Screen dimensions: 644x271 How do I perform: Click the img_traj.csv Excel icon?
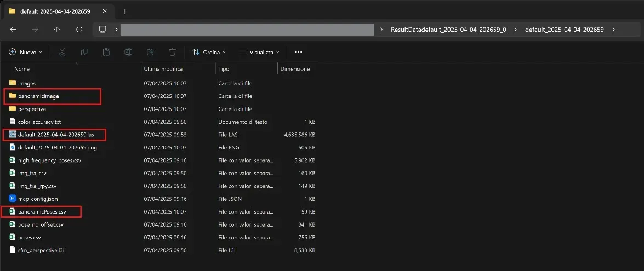click(12, 173)
